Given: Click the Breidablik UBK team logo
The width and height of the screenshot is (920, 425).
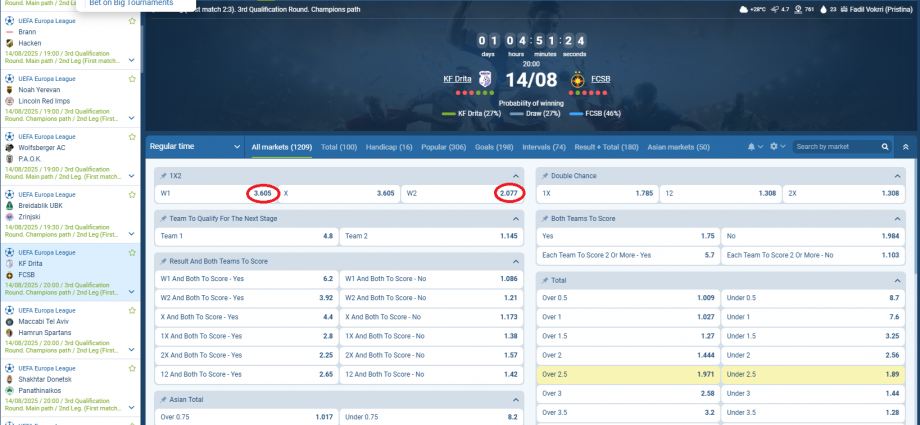Looking at the screenshot, I should tap(9, 206).
